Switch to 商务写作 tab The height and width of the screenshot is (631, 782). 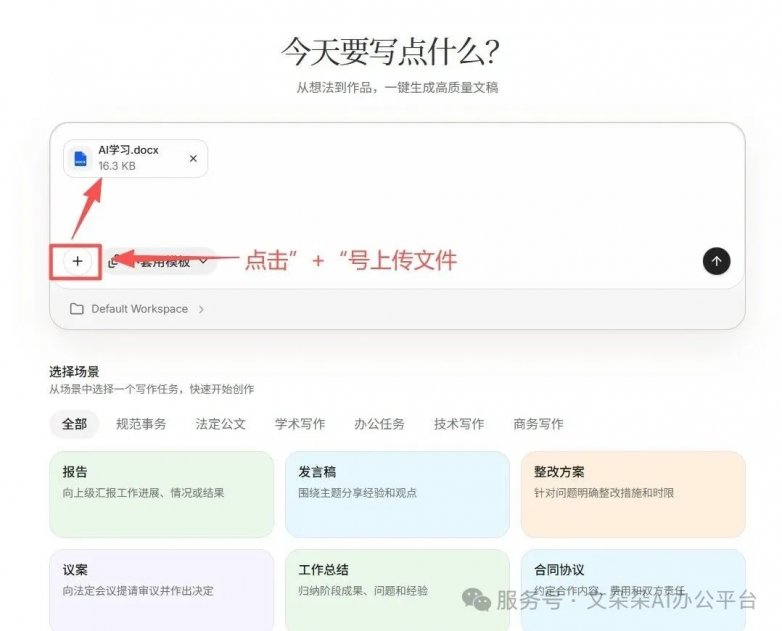538,424
